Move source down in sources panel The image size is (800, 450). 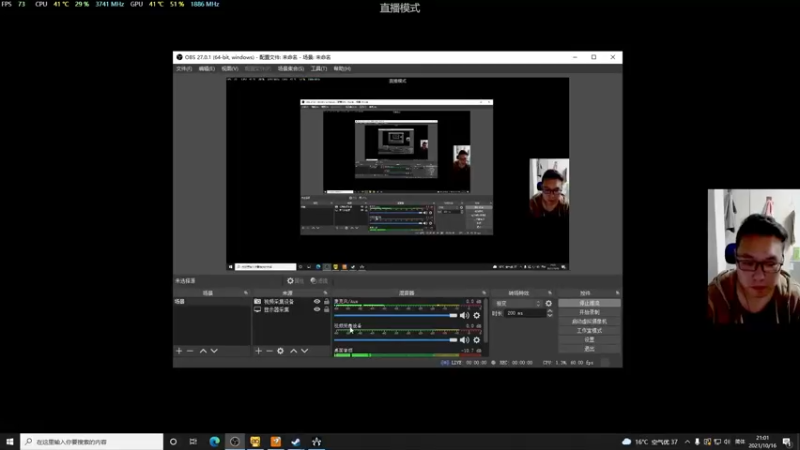pyautogui.click(x=305, y=351)
